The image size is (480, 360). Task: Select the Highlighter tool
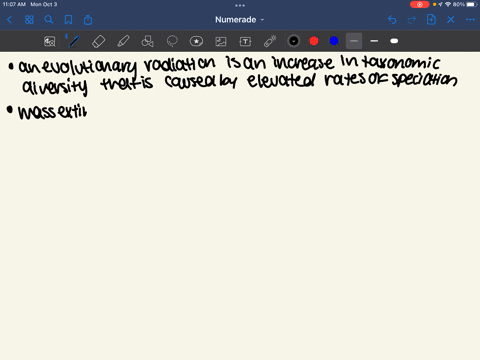point(123,41)
